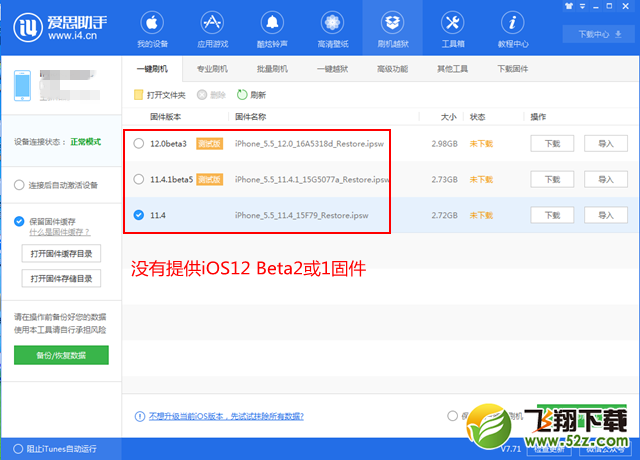
Task: Download the 12.0beta3 firmware
Action: click(552, 144)
